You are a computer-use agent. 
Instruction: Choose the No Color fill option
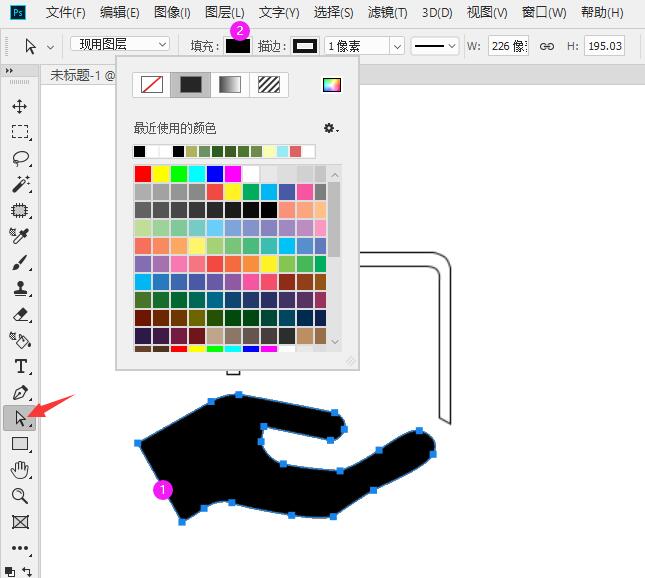point(152,85)
